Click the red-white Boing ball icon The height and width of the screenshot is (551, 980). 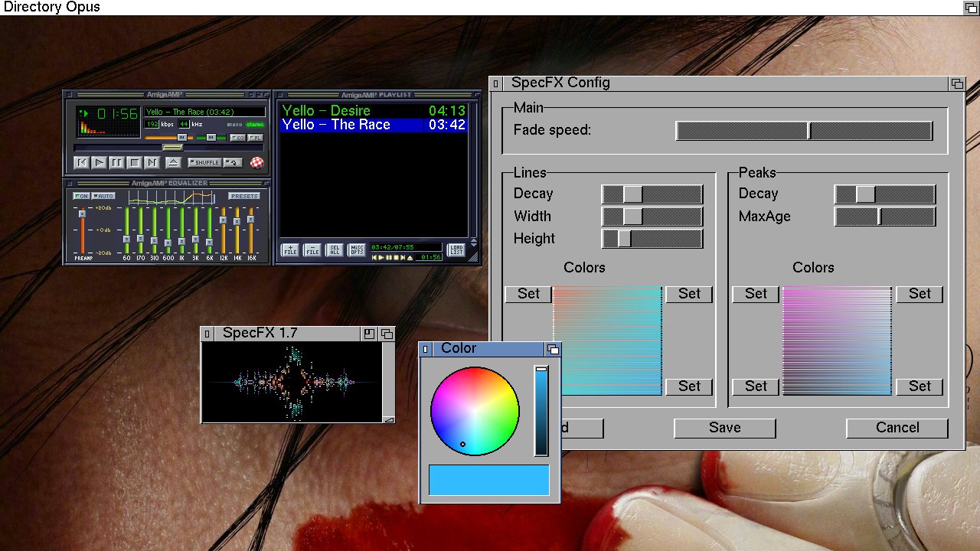(257, 162)
